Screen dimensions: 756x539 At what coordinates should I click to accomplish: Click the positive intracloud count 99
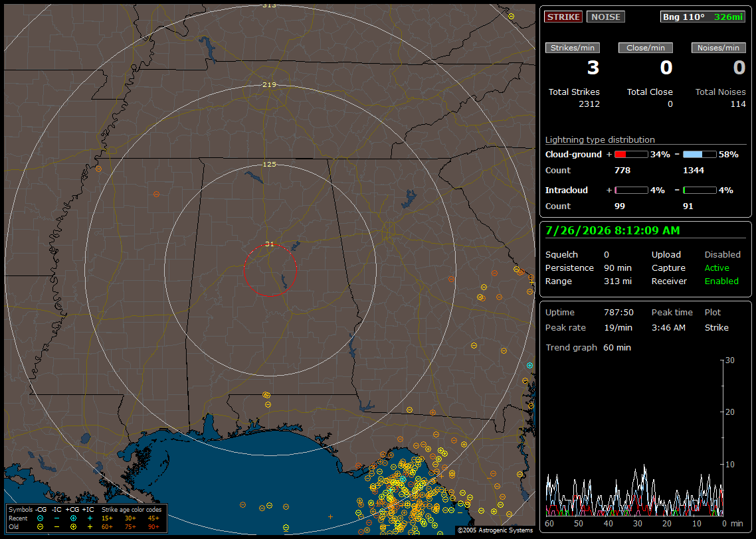tap(620, 206)
